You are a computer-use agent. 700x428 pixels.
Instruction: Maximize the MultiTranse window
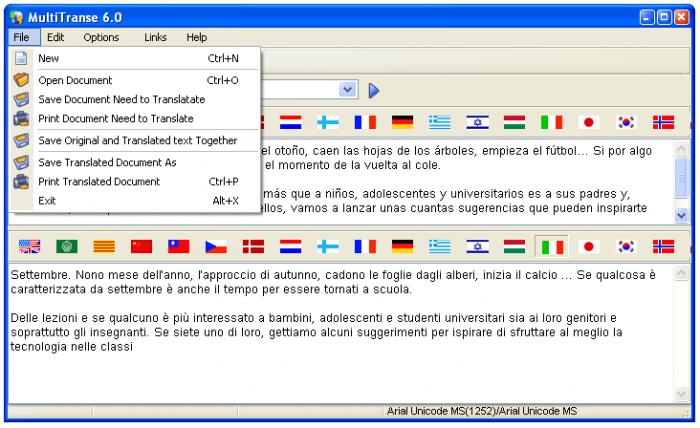664,17
